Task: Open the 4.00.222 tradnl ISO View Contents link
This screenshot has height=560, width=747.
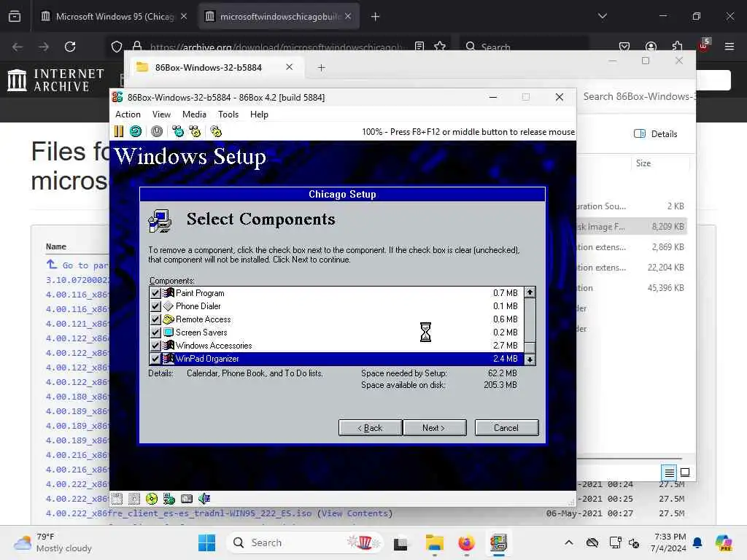Action: coord(355,513)
